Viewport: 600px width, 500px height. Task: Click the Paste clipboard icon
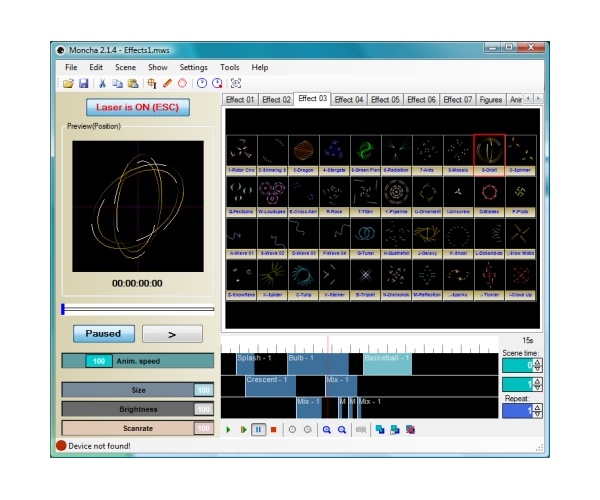(133, 83)
